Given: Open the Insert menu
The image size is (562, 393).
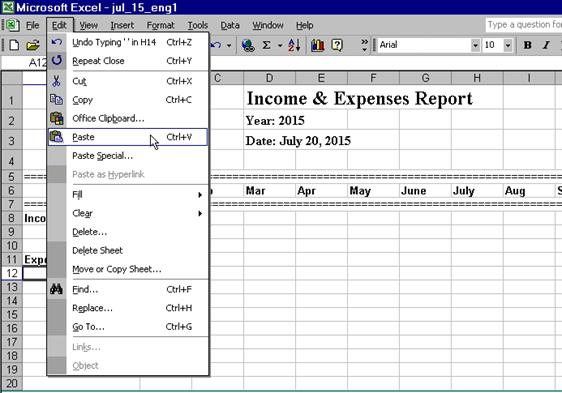Looking at the screenshot, I should 122,25.
